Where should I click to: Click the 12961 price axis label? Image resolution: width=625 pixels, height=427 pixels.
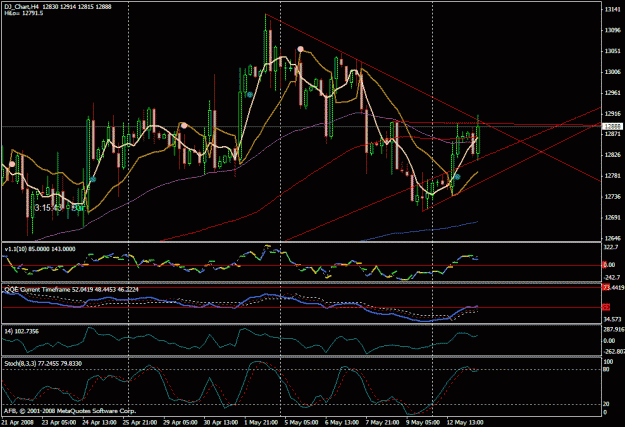click(612, 92)
